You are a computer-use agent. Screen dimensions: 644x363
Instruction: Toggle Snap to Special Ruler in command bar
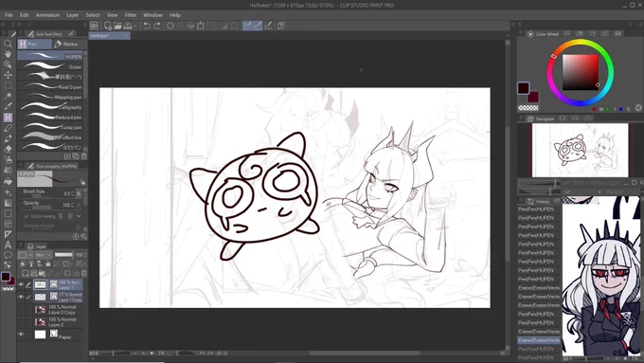(x=258, y=26)
